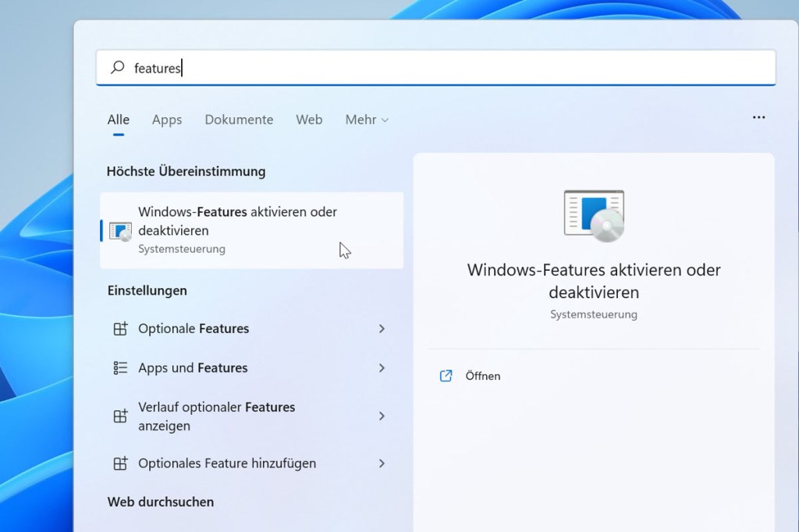
Task: Click the search magnifier icon
Action: point(118,67)
